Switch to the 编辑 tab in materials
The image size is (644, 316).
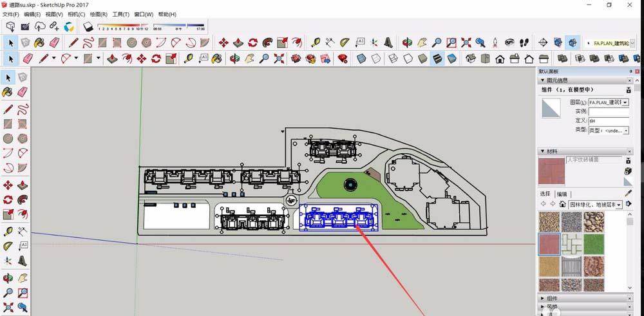[562, 194]
